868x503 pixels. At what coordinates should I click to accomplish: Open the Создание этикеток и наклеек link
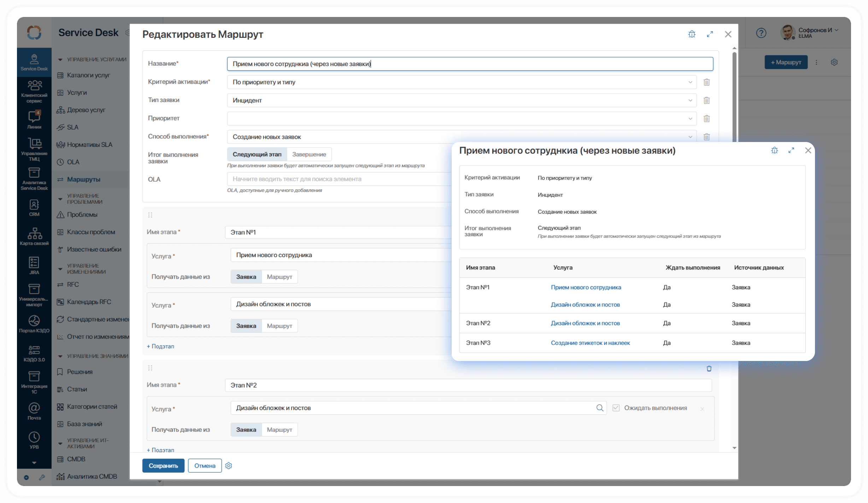[x=590, y=343]
